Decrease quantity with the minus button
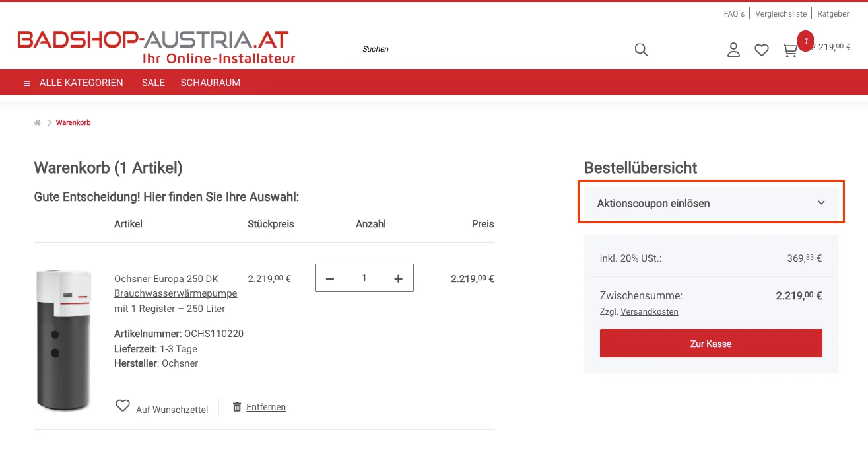The width and height of the screenshot is (868, 450). 330,279
